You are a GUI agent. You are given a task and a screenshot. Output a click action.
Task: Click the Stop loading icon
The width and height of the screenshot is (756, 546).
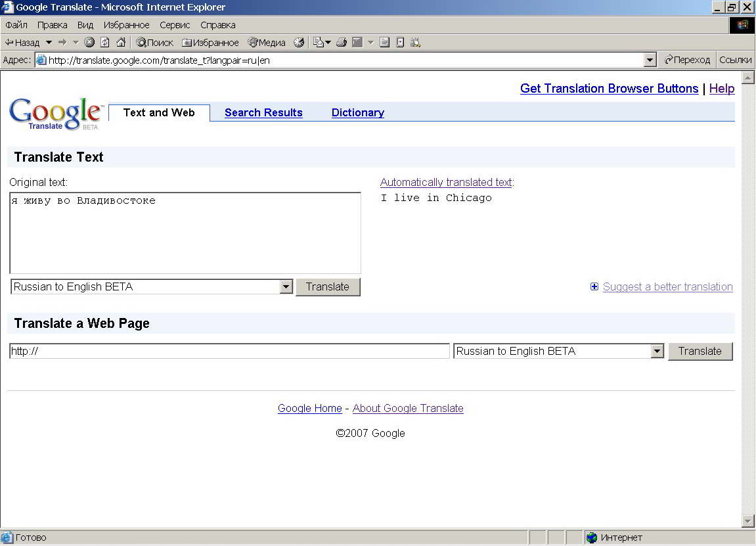(89, 43)
